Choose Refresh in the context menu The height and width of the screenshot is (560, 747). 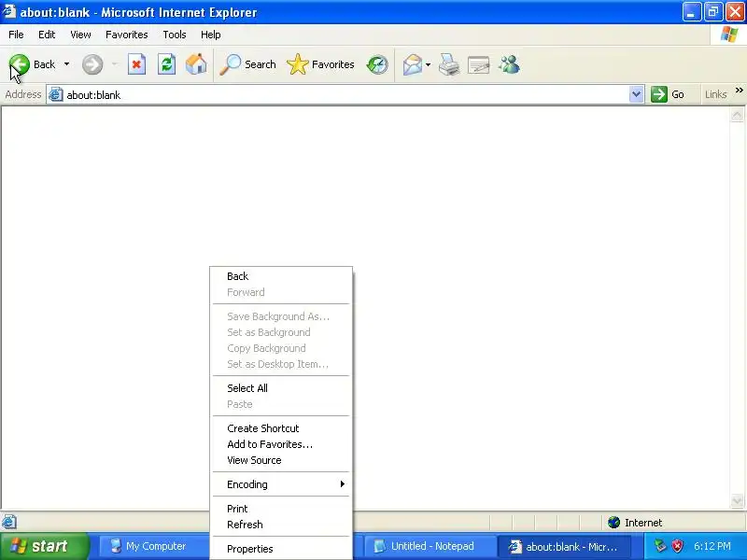tap(281, 525)
